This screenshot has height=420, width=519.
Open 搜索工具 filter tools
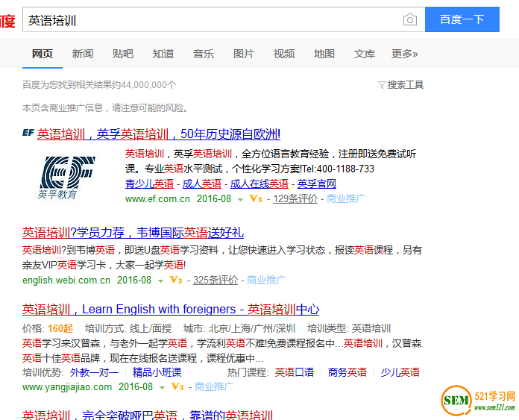(401, 85)
